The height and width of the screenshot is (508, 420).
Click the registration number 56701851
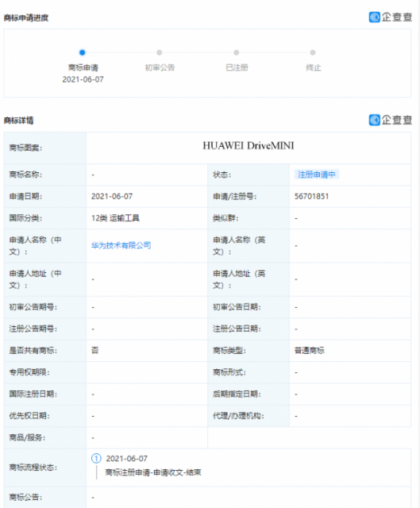[x=311, y=196]
